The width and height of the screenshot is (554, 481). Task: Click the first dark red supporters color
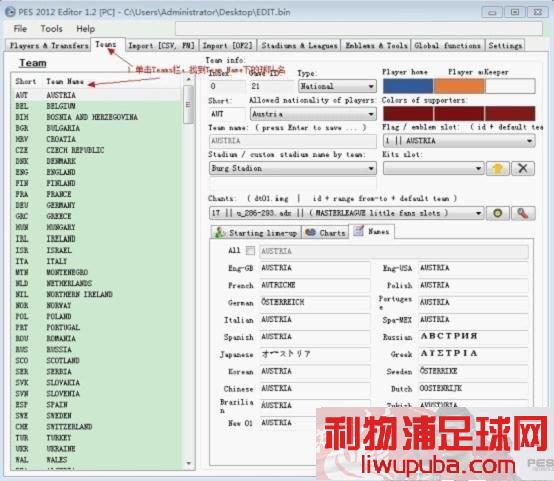(x=408, y=113)
